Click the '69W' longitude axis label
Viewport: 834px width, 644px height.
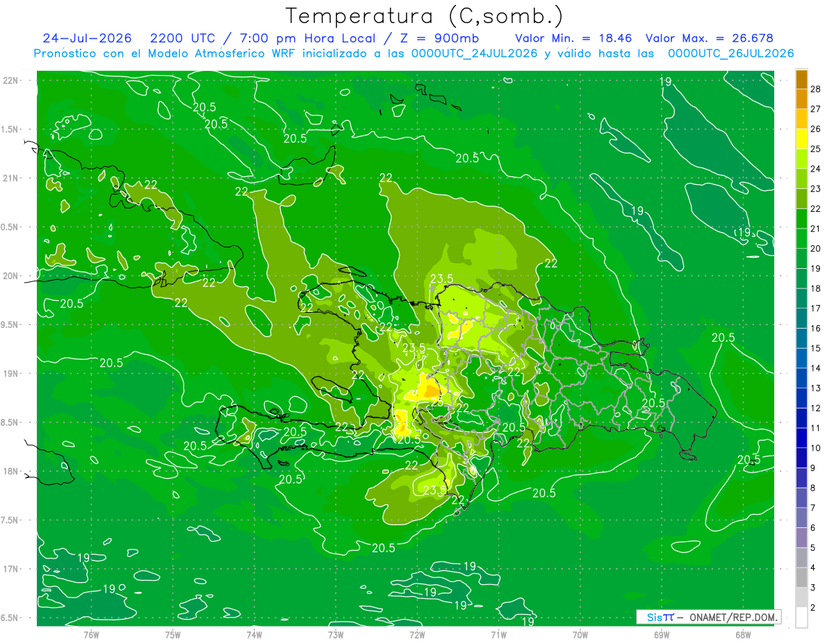[x=661, y=634]
